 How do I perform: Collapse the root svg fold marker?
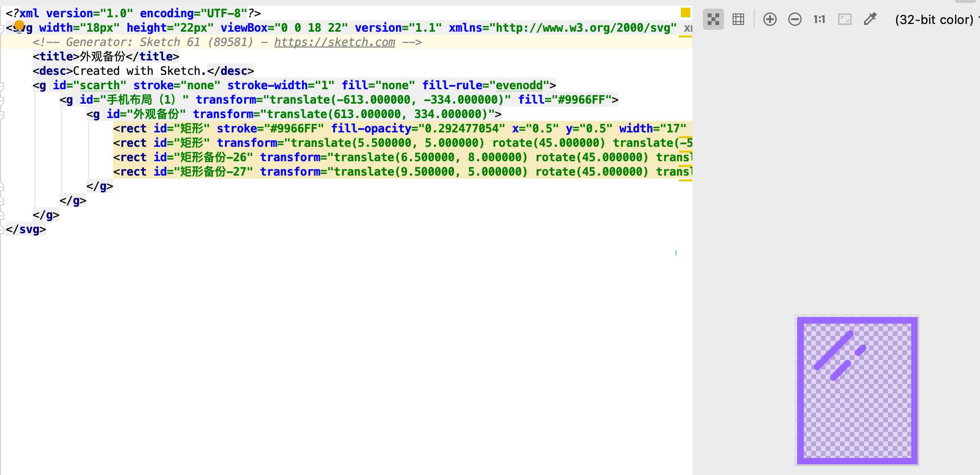(2, 29)
